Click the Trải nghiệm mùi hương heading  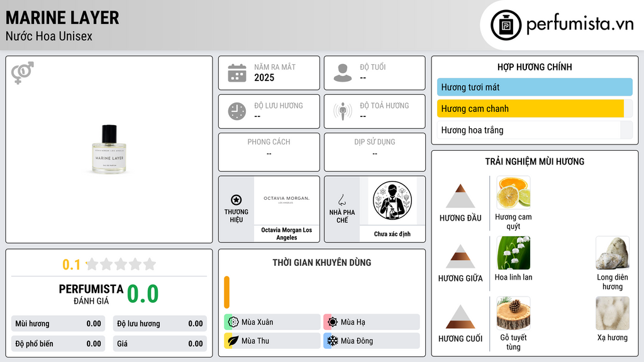[x=535, y=162]
